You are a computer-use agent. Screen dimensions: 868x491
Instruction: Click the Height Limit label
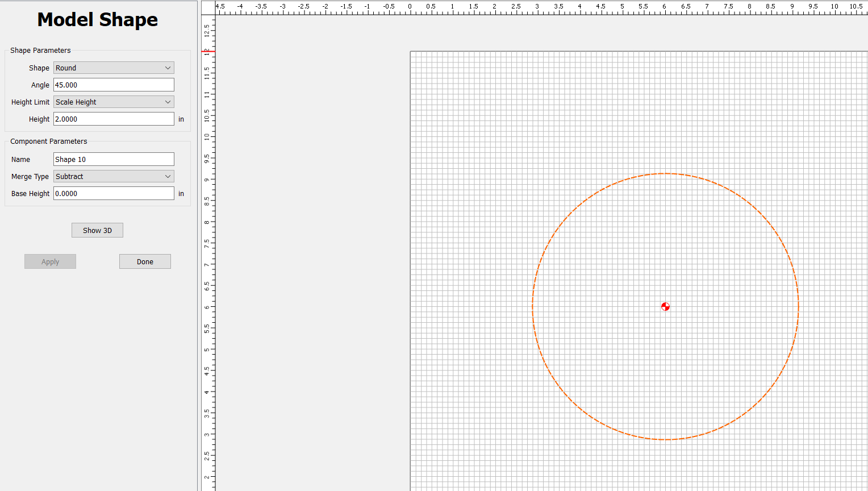(x=31, y=102)
